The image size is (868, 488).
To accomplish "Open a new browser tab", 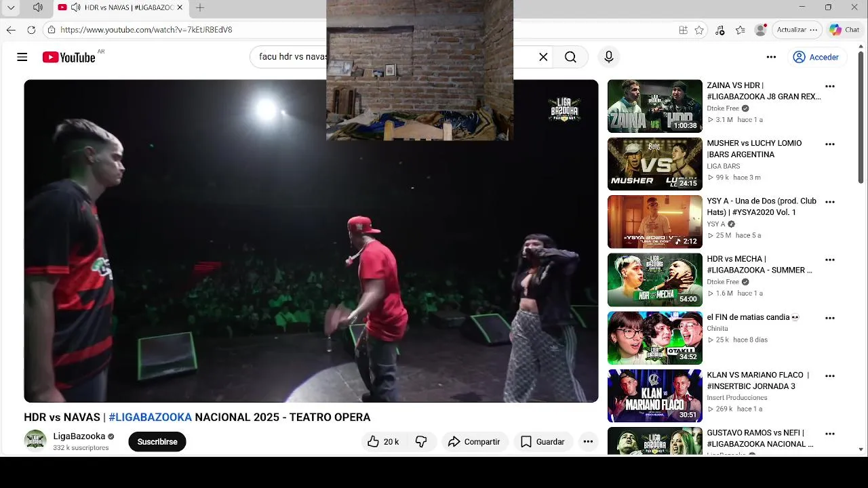I will coord(200,7).
